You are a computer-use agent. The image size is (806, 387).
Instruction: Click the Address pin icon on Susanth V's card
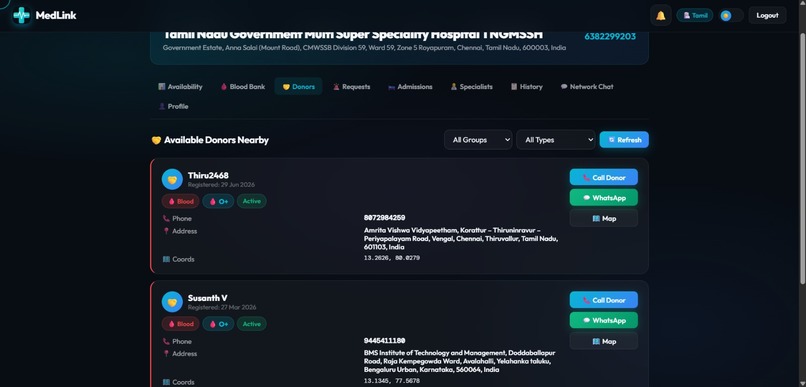pos(166,354)
